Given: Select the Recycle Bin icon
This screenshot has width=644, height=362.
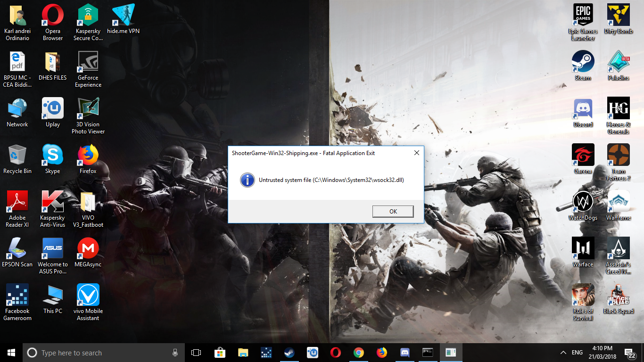Looking at the screenshot, I should point(17,159).
